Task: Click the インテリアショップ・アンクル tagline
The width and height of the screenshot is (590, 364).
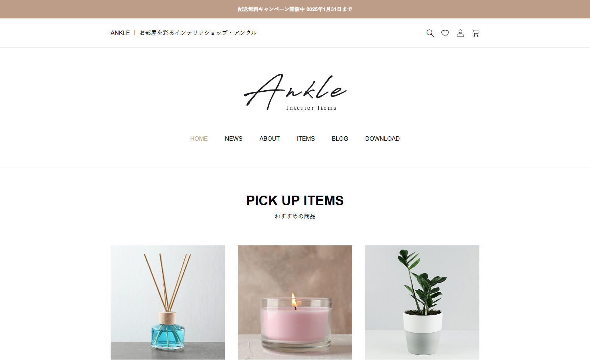Action: (x=216, y=33)
